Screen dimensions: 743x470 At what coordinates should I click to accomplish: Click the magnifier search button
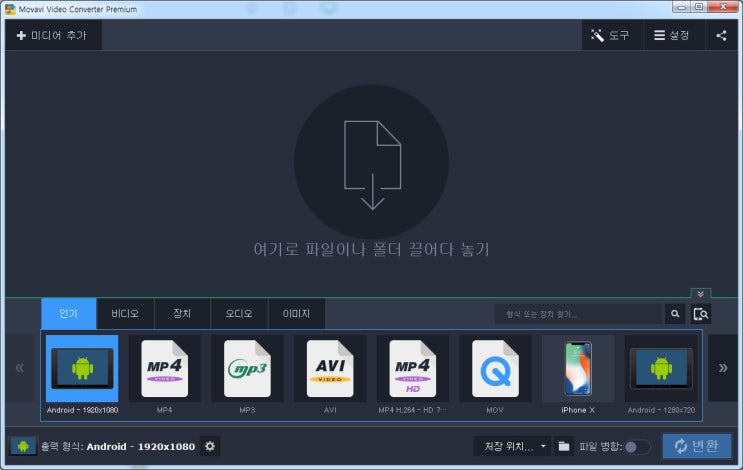(x=675, y=314)
